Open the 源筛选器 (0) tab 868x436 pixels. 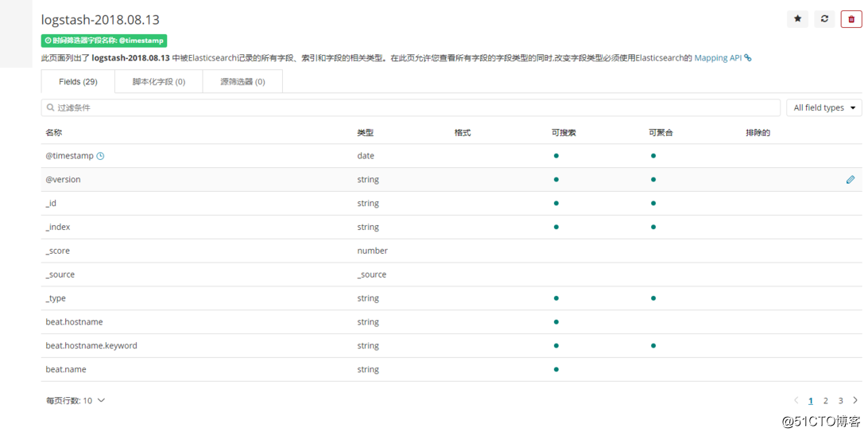[242, 81]
